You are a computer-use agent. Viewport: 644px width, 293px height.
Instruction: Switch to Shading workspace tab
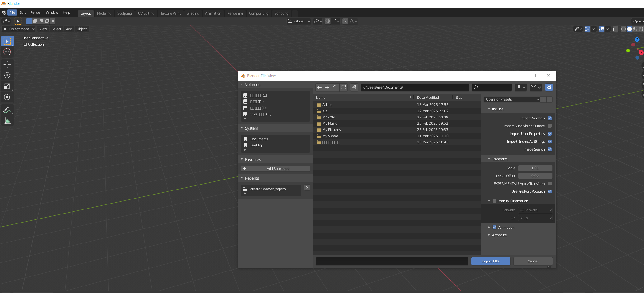pyautogui.click(x=193, y=13)
